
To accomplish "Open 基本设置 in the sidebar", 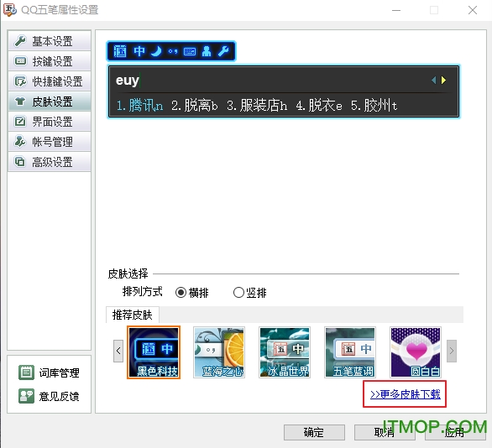I will tap(50, 41).
